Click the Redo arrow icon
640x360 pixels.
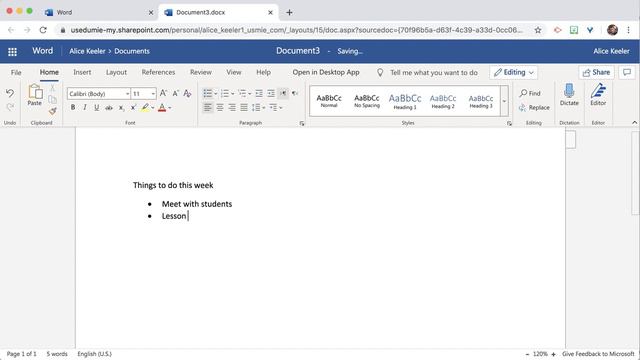click(x=10, y=107)
